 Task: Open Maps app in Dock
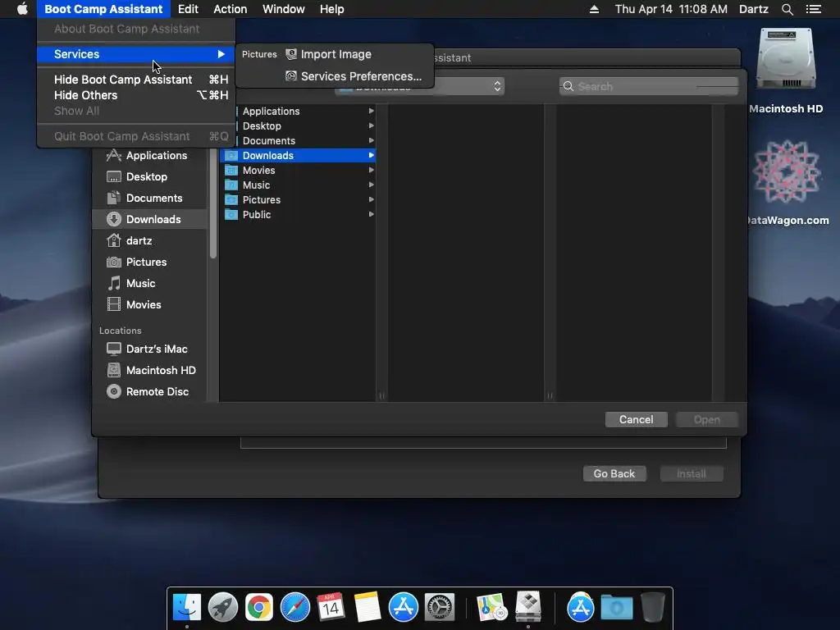[x=491, y=608]
